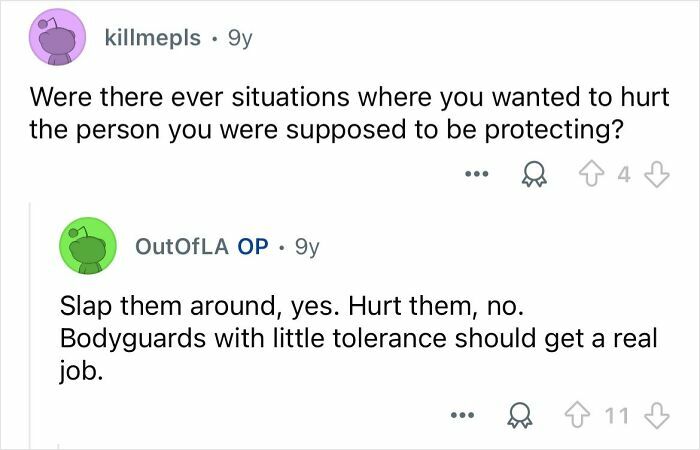This screenshot has height=450, width=700.
Task: Click the OP badge next to OutOfLA
Action: click(x=253, y=246)
